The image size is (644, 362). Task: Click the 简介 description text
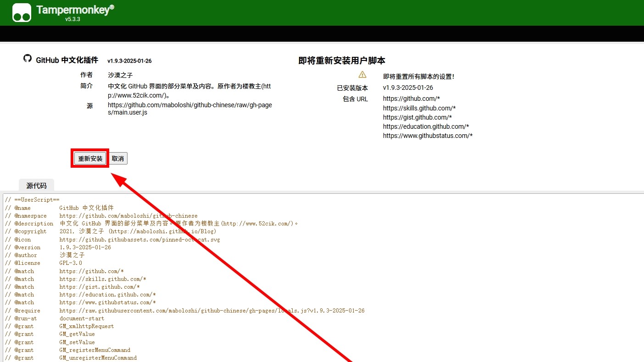(x=189, y=91)
